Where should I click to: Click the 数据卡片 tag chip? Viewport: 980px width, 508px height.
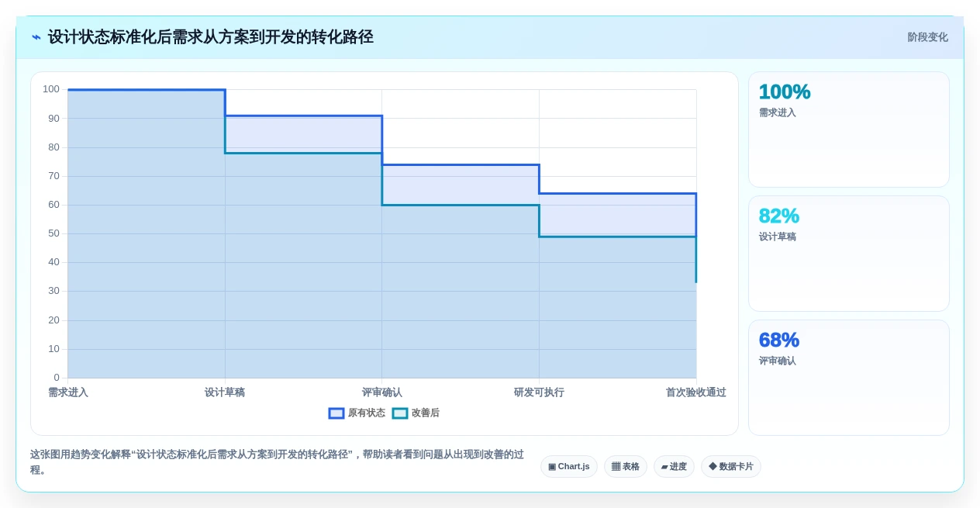coord(731,467)
